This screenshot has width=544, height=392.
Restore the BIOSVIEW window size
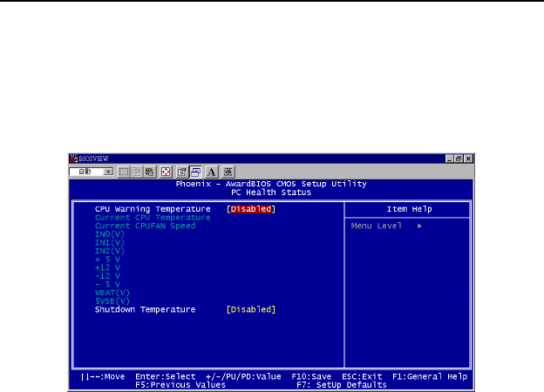pos(459,159)
